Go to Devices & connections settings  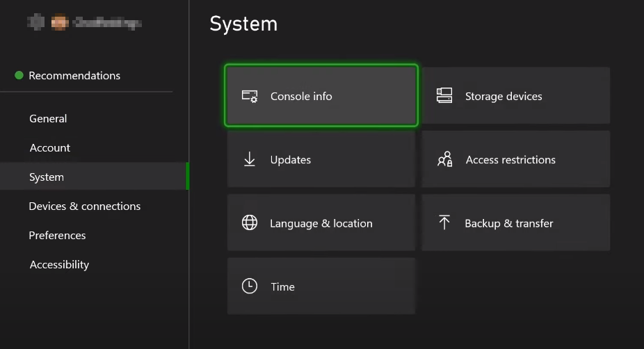pos(85,206)
